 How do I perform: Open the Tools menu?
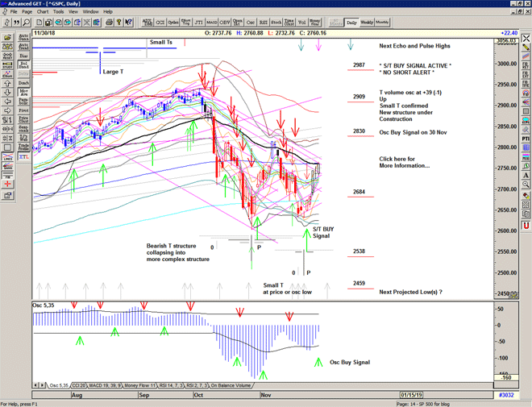[59, 12]
